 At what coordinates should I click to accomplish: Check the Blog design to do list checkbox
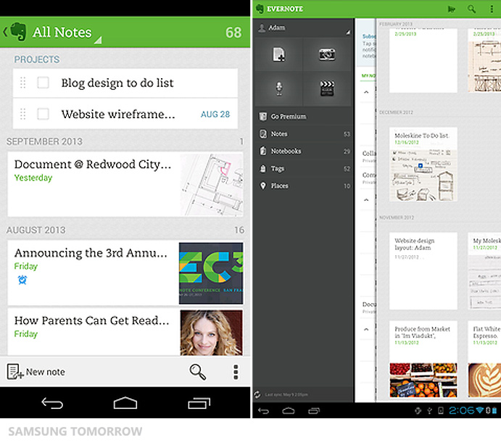[x=43, y=83]
